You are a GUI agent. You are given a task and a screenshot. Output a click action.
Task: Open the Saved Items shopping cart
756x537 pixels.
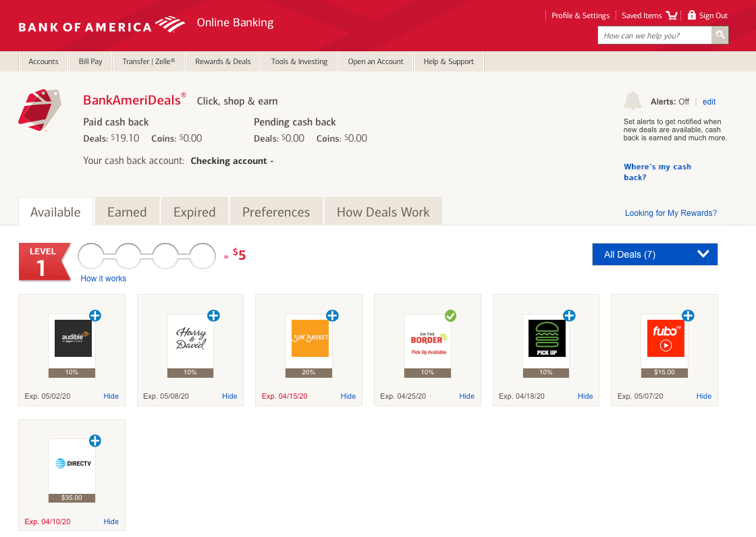(672, 16)
